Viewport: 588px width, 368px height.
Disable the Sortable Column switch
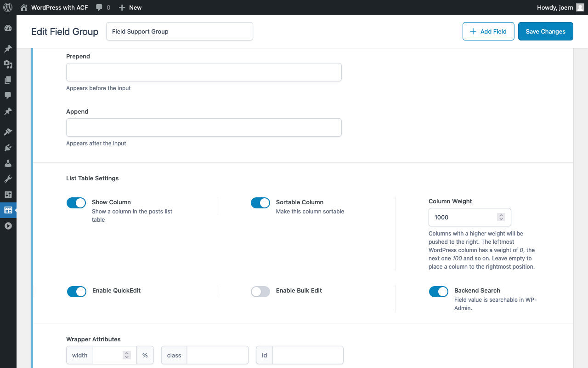click(x=260, y=203)
